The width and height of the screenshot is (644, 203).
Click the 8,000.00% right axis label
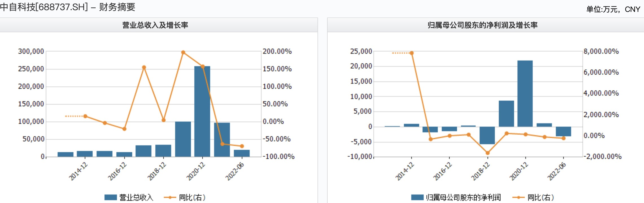pyautogui.click(x=601, y=51)
